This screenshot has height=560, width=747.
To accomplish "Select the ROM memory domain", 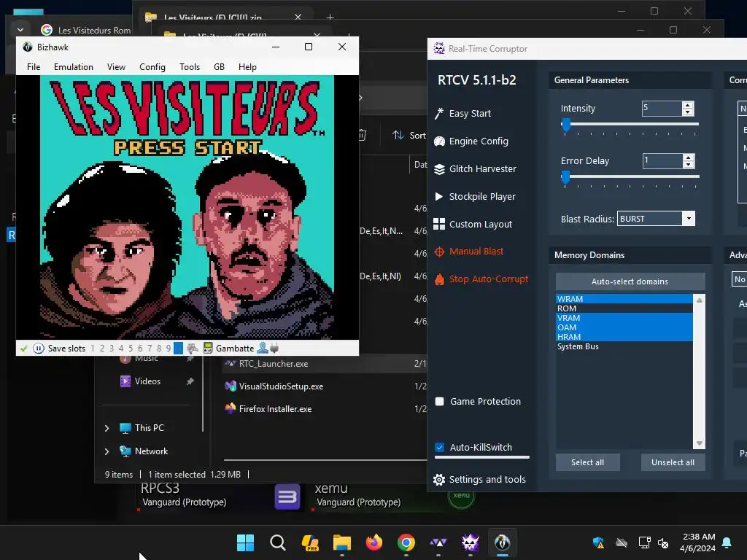I will (624, 308).
